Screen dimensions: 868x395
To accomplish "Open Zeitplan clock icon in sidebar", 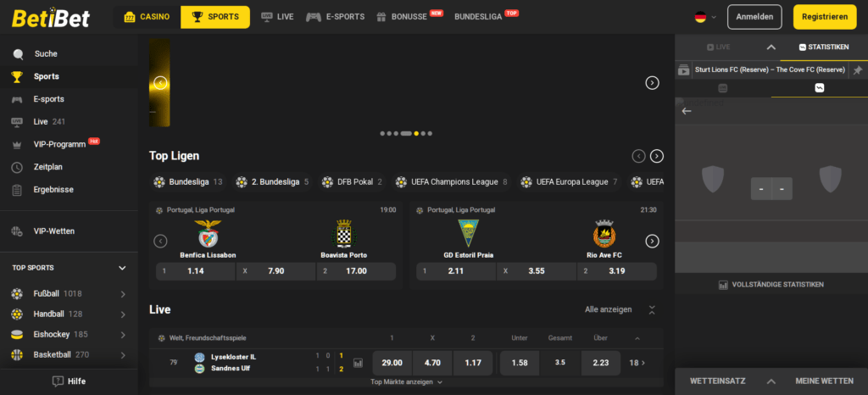I will click(x=17, y=167).
